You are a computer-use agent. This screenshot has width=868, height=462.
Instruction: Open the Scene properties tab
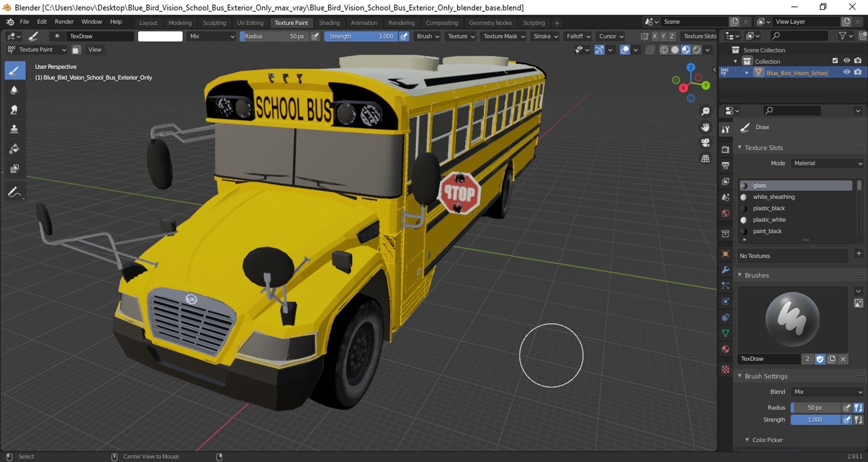click(726, 197)
